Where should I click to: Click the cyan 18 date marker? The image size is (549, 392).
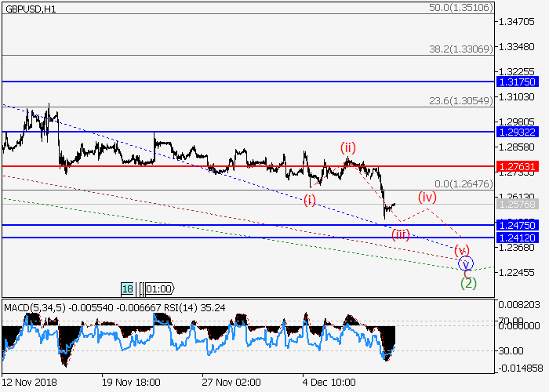127,289
